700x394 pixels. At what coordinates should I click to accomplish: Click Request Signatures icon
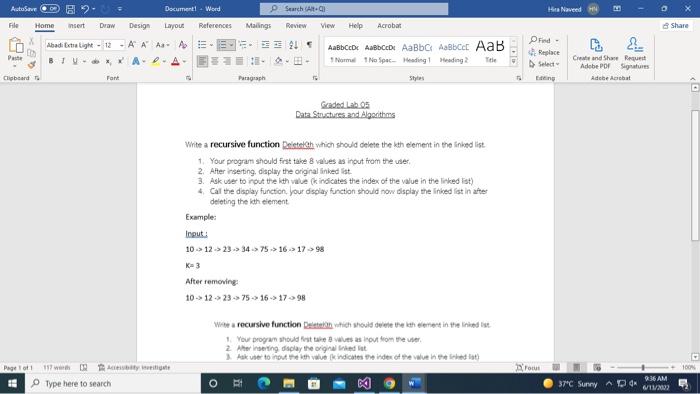634,54
